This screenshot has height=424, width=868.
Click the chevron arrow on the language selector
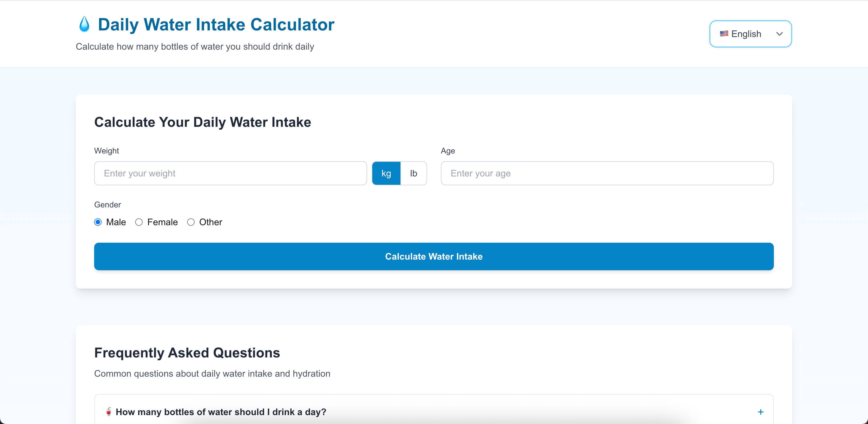(x=779, y=34)
